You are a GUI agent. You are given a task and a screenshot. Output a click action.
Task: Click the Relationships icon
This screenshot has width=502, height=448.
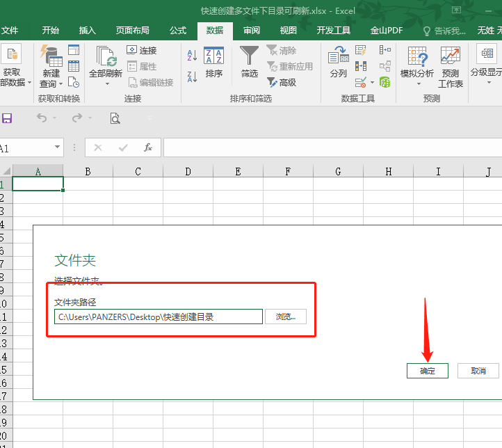coord(384,67)
